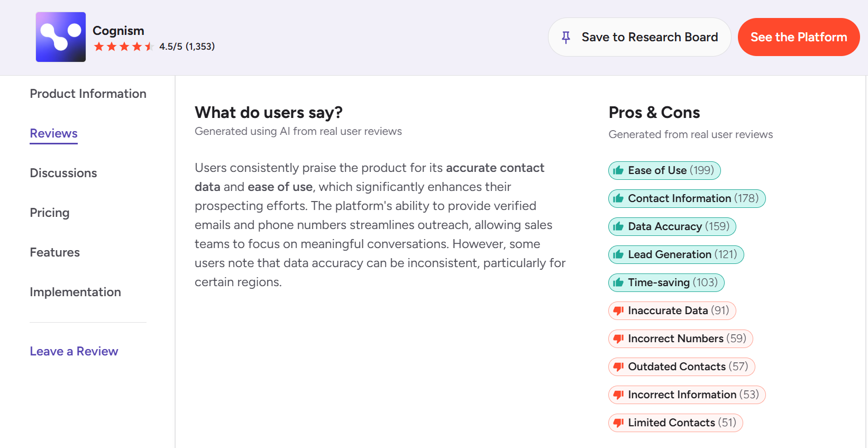Click thumbs-up icon on Data Accuracy

(x=618, y=226)
